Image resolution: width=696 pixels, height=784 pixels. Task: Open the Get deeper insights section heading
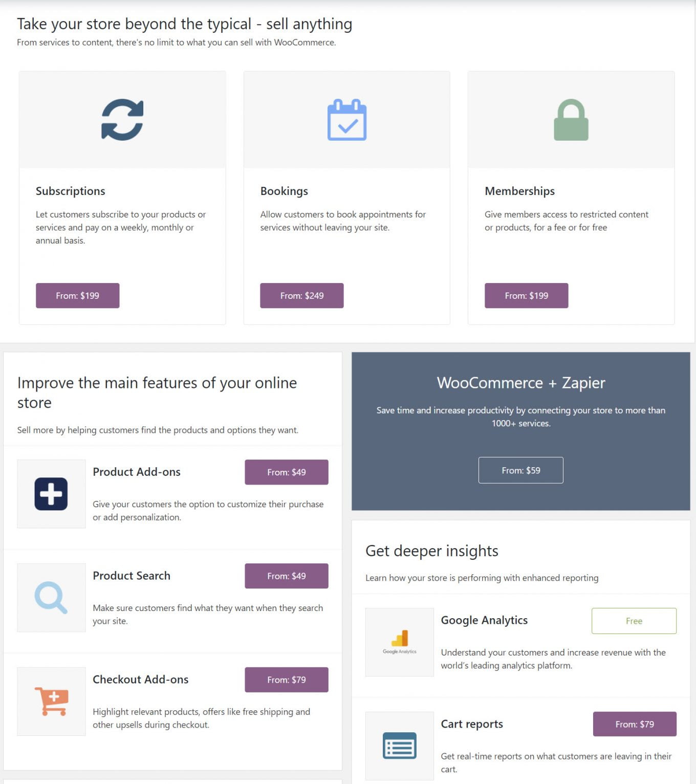432,551
